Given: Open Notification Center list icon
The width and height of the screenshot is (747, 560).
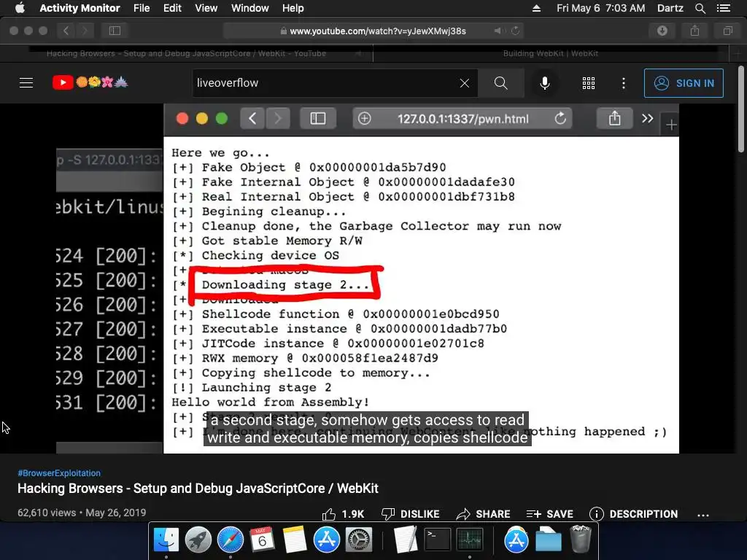Looking at the screenshot, I should 724,8.
